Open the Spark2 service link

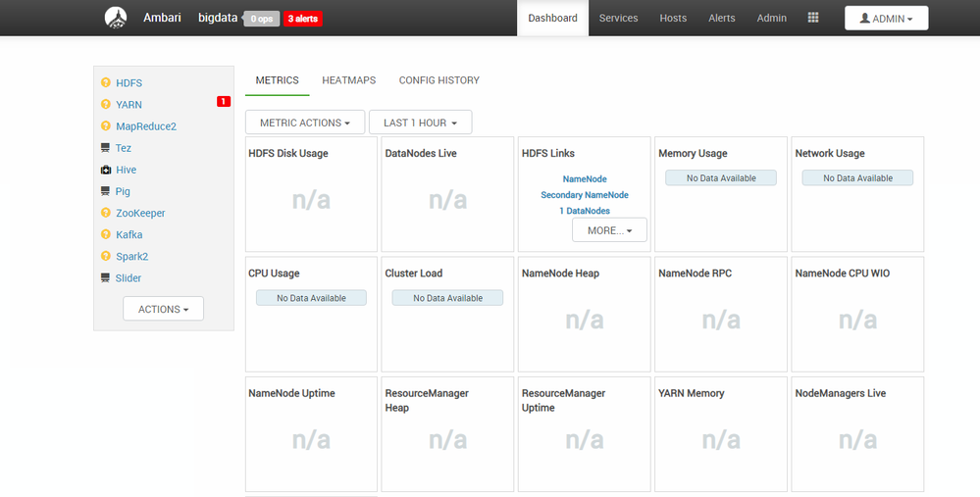[131, 257]
